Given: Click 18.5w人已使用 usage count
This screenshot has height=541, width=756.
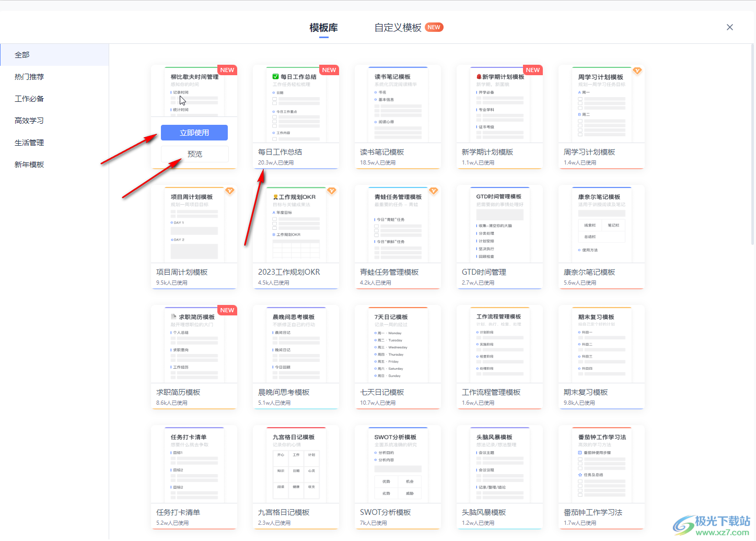Looking at the screenshot, I should click(378, 163).
